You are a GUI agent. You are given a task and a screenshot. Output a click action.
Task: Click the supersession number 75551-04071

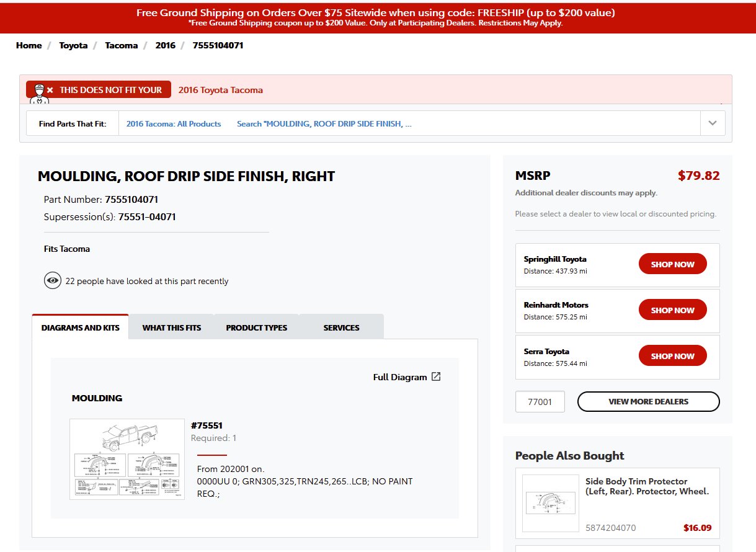coord(147,217)
